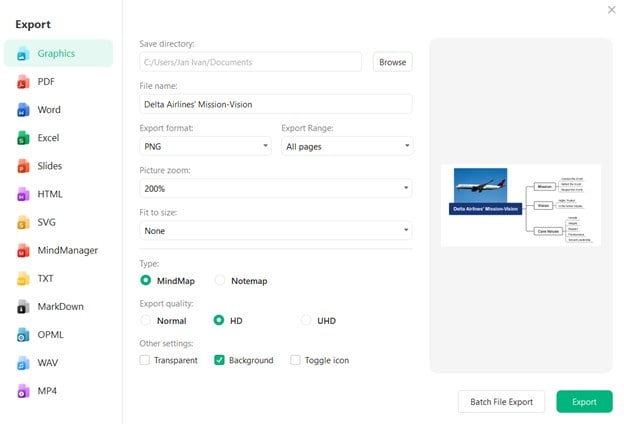This screenshot has width=624, height=424.
Task: Open the Export Range All pages dropdown
Action: click(347, 146)
